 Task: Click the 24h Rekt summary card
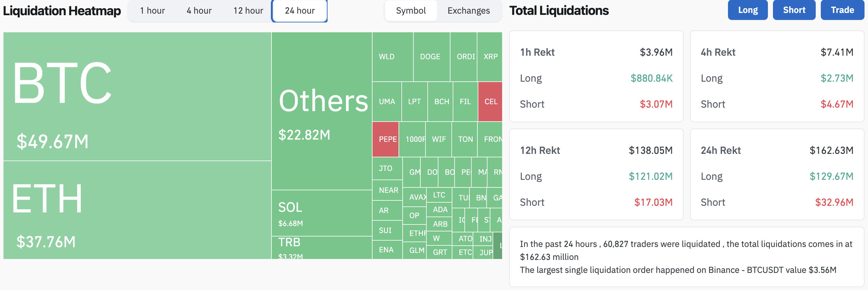777,174
